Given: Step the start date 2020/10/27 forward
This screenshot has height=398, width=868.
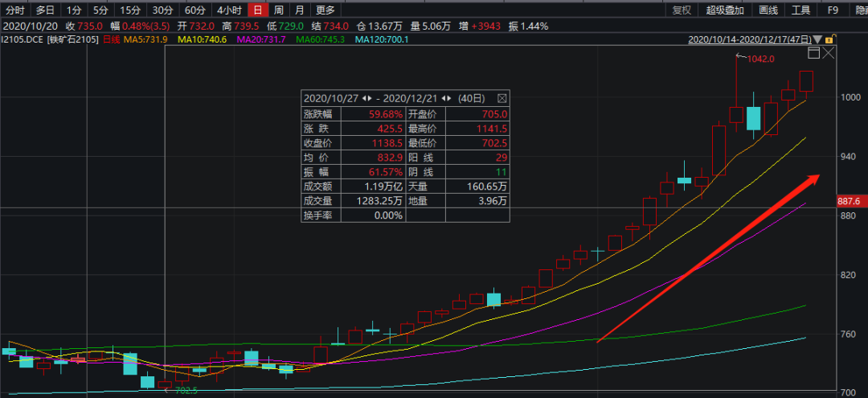Looking at the screenshot, I should pyautogui.click(x=369, y=99).
